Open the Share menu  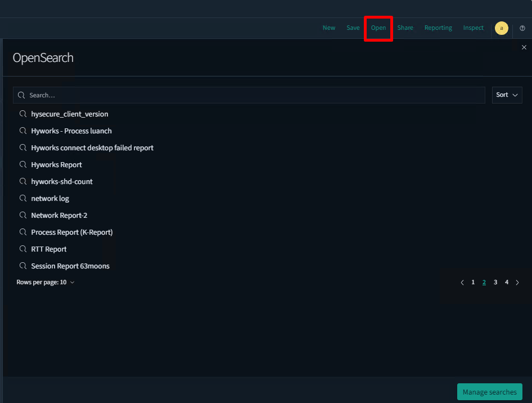[x=405, y=28]
